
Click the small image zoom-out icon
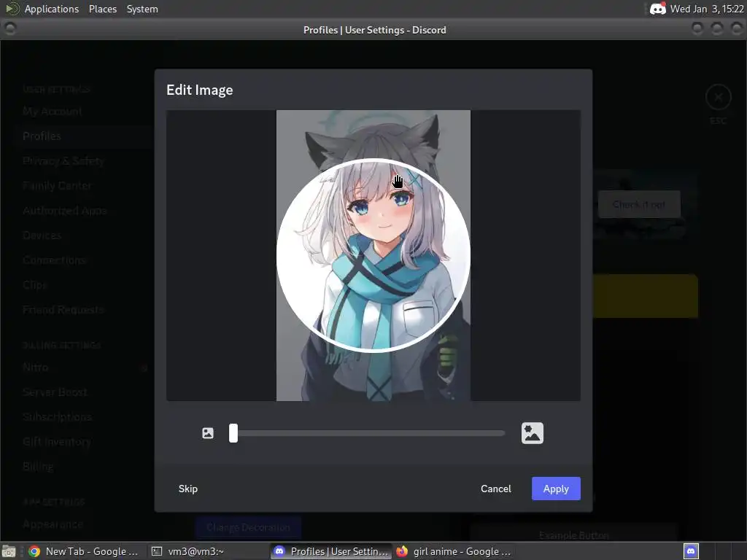(x=208, y=433)
